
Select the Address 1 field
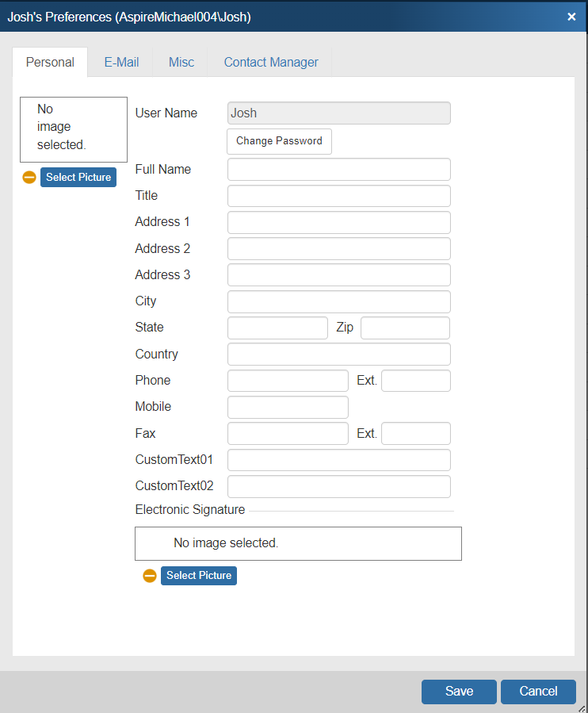[338, 222]
